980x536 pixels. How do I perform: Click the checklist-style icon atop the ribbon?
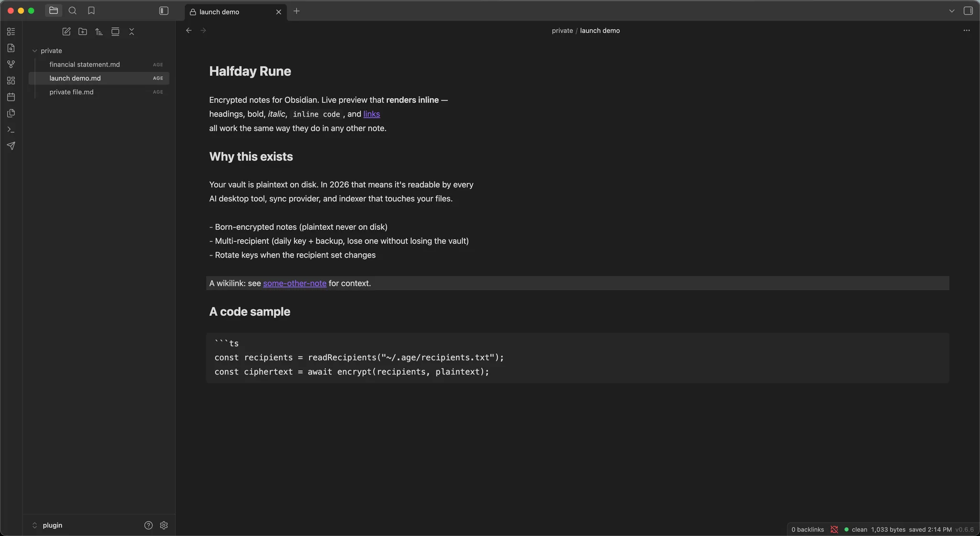[11, 32]
